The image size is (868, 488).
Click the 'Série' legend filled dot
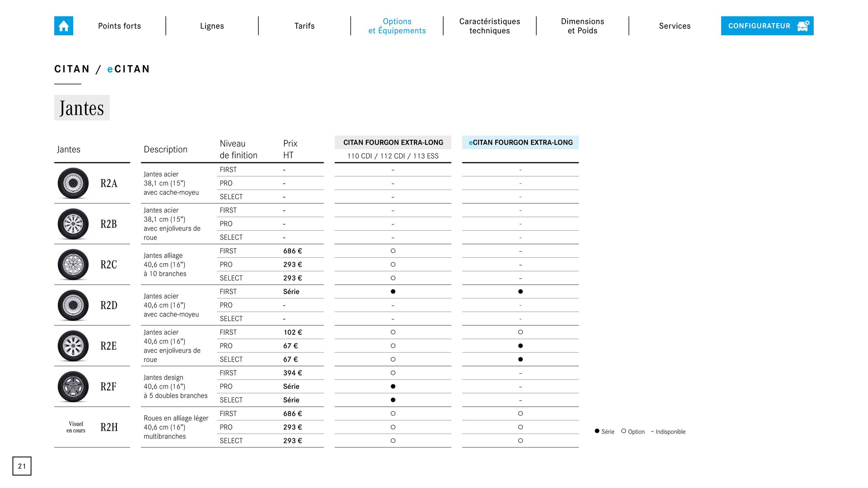tap(597, 431)
